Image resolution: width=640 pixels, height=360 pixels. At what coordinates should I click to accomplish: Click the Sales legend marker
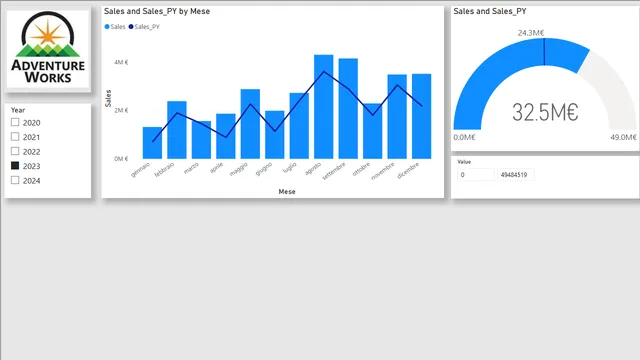pyautogui.click(x=107, y=27)
